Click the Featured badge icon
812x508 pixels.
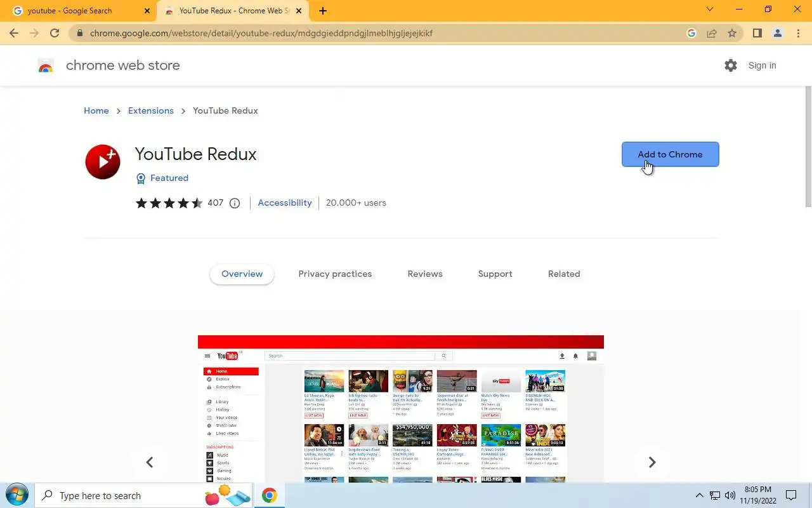pyautogui.click(x=141, y=178)
